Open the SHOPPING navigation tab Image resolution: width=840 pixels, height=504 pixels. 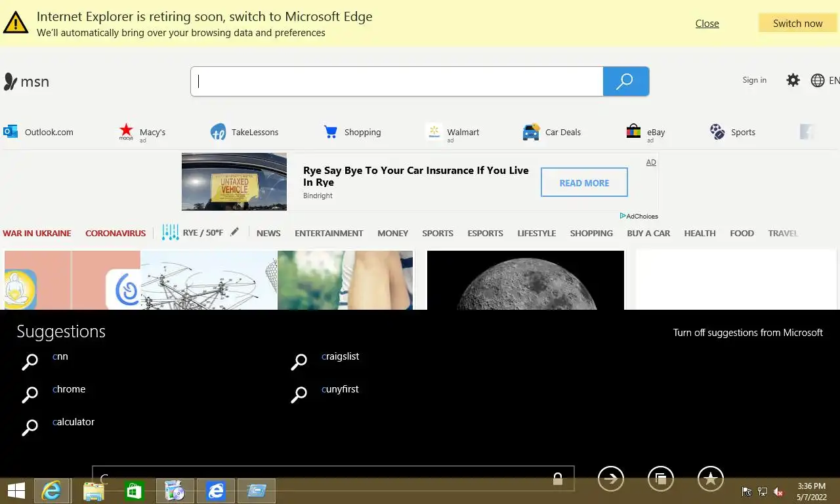coord(591,233)
